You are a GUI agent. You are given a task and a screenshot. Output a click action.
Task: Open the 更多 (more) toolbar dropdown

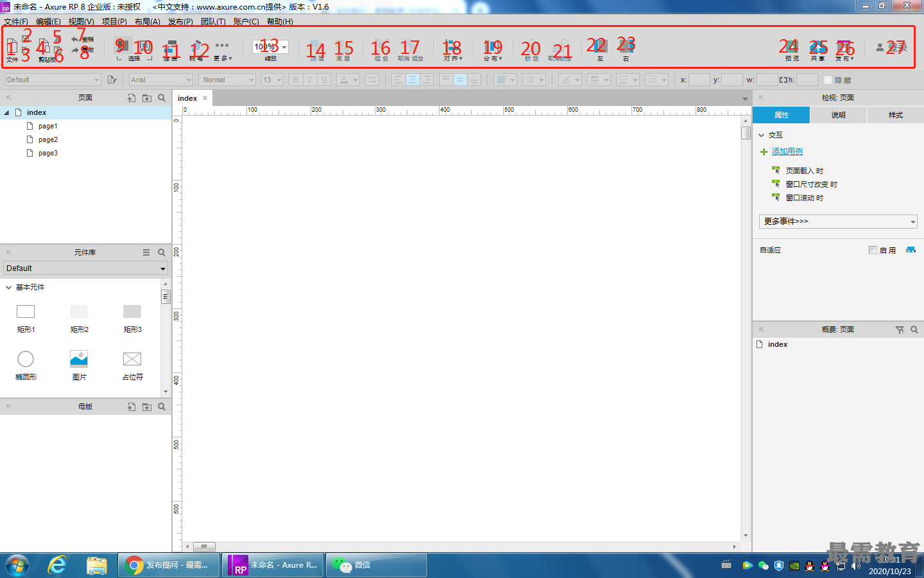(x=222, y=50)
